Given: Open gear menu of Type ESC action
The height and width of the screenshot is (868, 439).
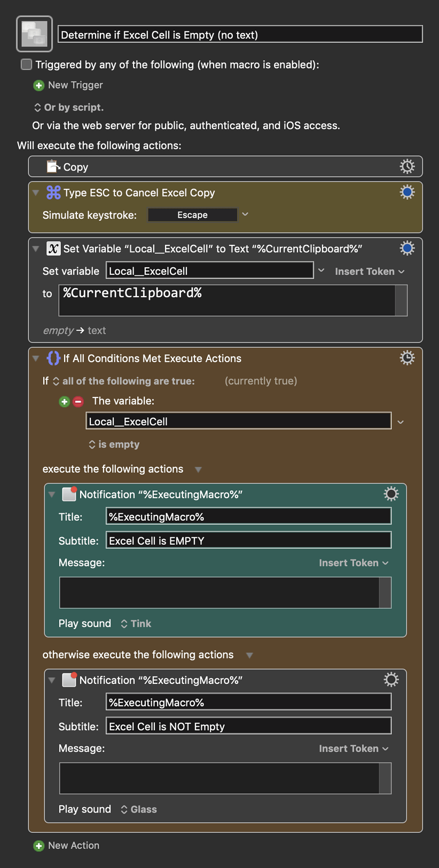Looking at the screenshot, I should [407, 192].
